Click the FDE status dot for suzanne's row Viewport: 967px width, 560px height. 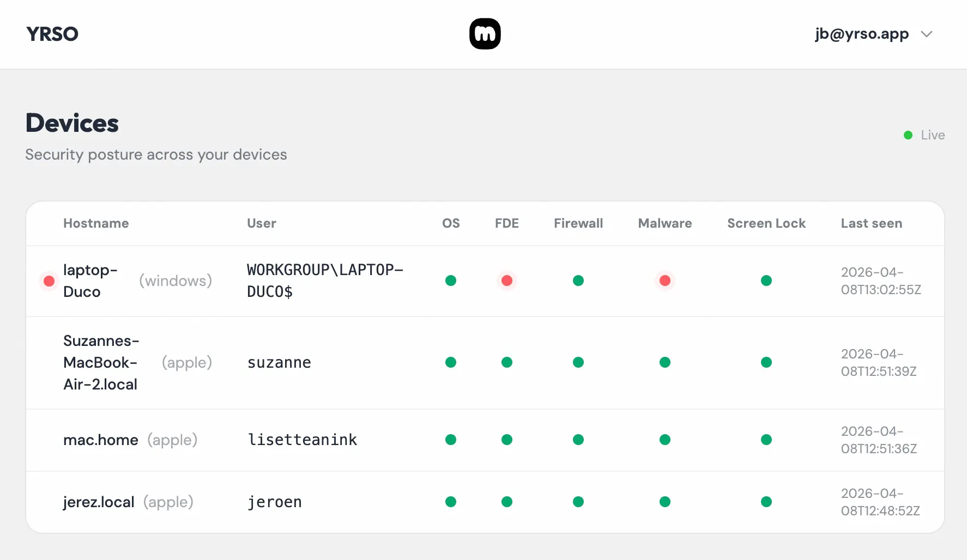[507, 362]
